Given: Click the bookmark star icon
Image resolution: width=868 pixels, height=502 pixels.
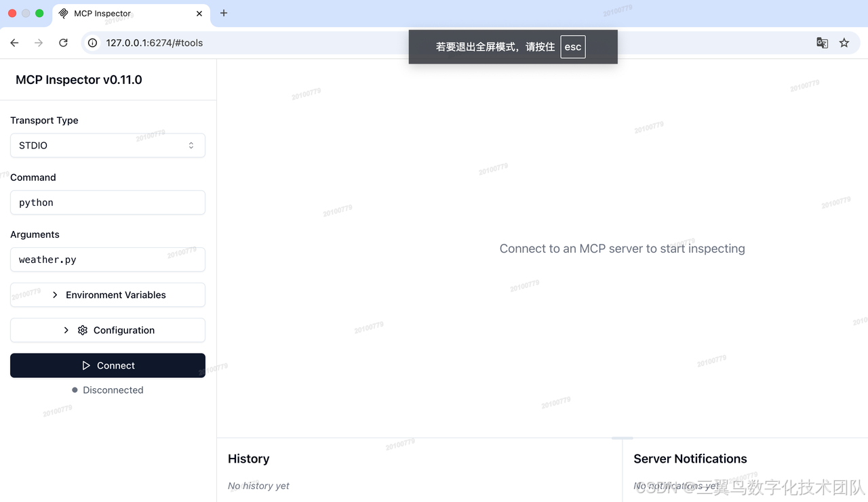Looking at the screenshot, I should click(x=844, y=42).
